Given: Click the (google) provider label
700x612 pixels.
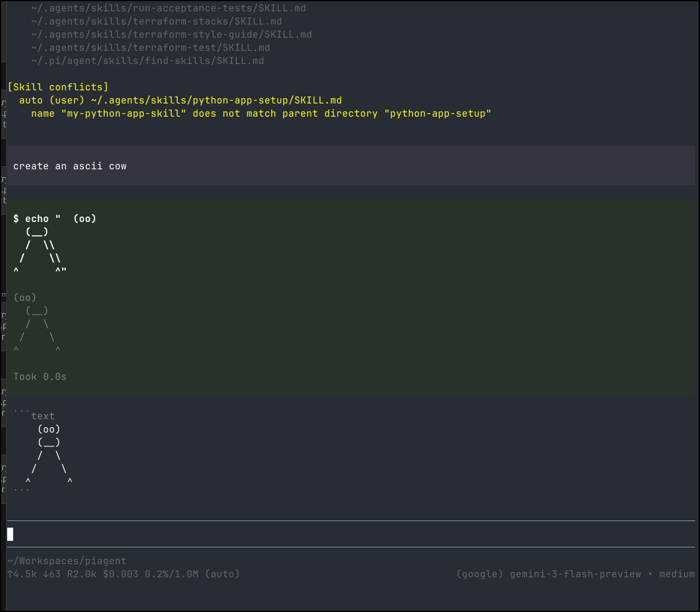Looking at the screenshot, I should pyautogui.click(x=479, y=574).
